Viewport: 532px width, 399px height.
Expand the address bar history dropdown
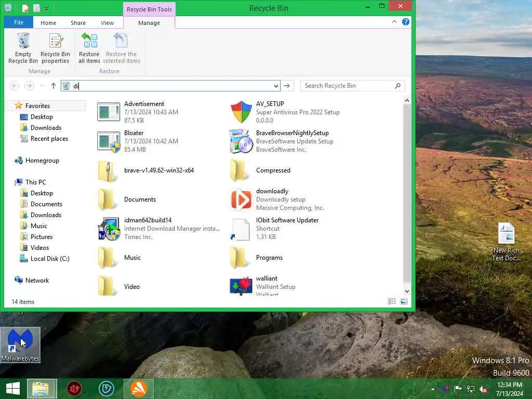point(276,86)
